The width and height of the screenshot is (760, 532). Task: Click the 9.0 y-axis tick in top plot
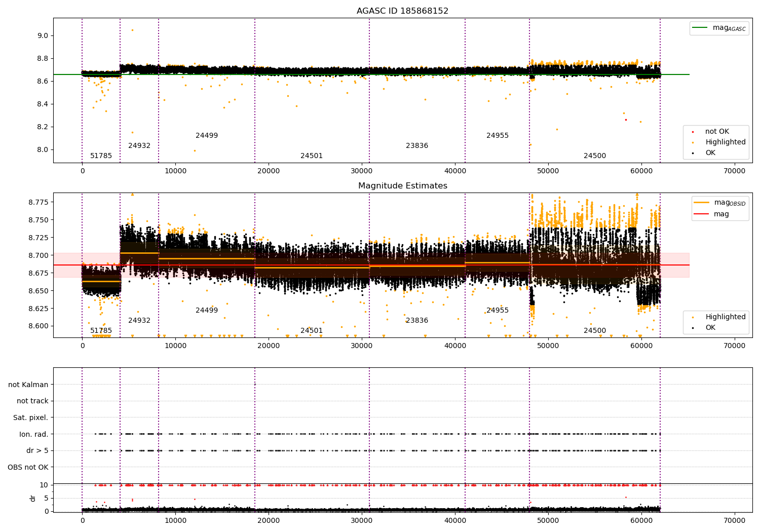[x=43, y=35]
